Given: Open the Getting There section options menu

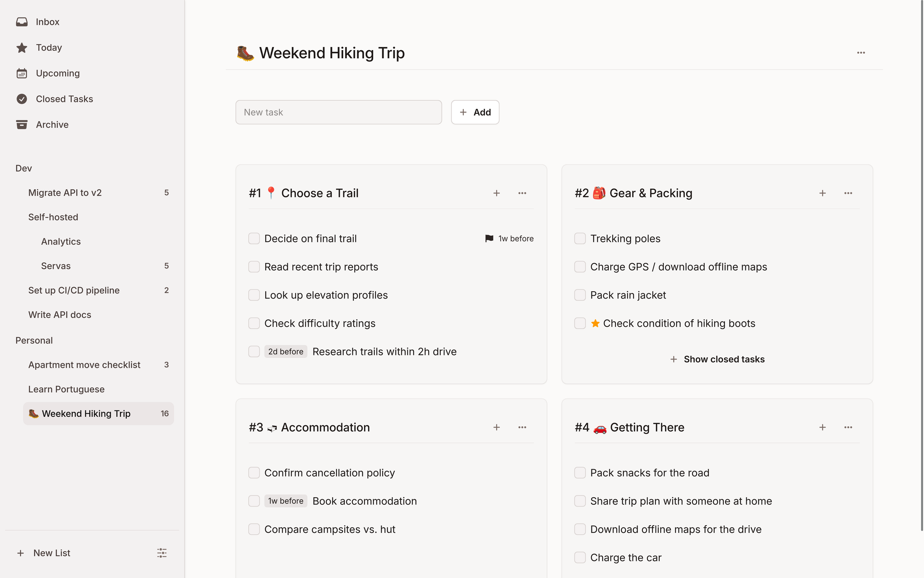Looking at the screenshot, I should point(848,427).
